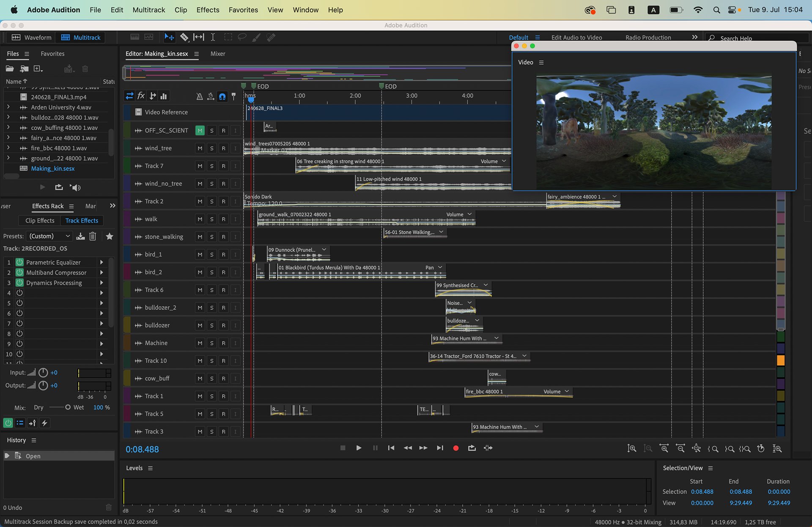The width and height of the screenshot is (812, 527).
Task: Toggle Loop Playback button
Action: click(472, 448)
